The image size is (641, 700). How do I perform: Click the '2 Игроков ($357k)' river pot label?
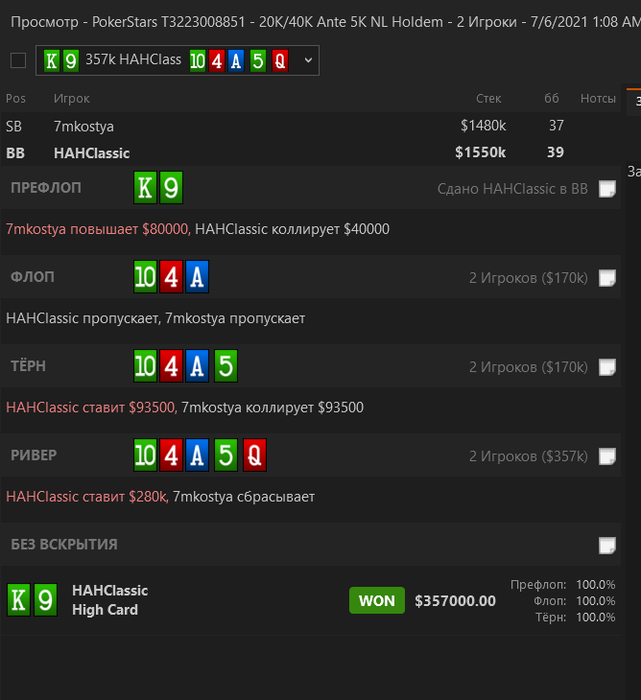point(528,456)
